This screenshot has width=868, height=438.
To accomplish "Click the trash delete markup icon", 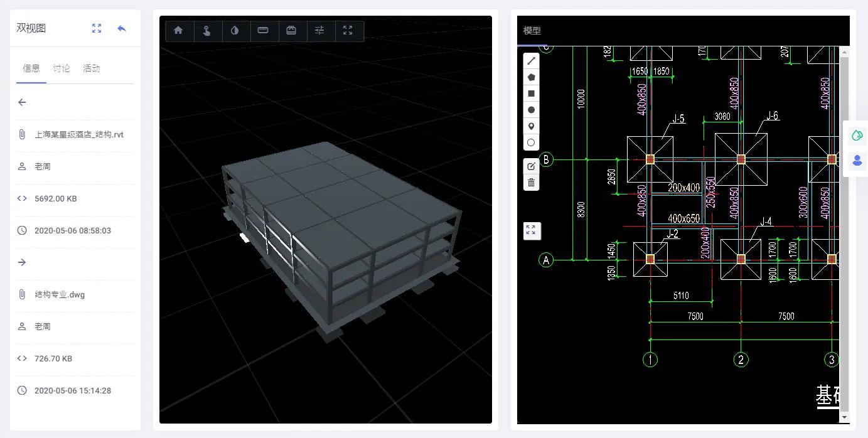I will point(531,183).
